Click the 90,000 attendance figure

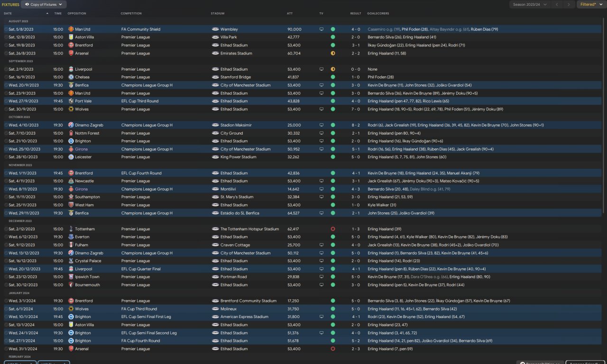point(294,29)
